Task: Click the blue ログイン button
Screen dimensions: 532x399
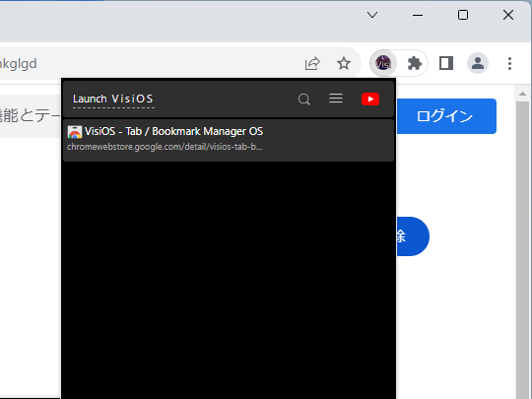Action: point(446,116)
